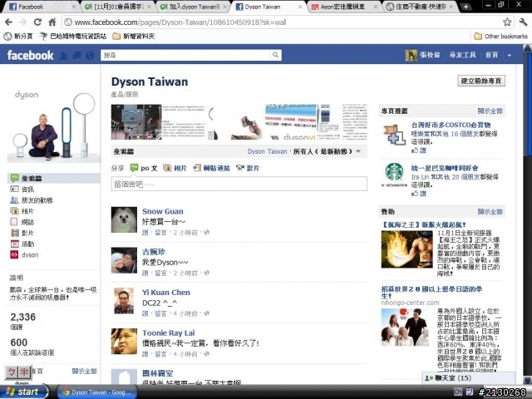Like the COSTCO recommended page

coord(419,150)
